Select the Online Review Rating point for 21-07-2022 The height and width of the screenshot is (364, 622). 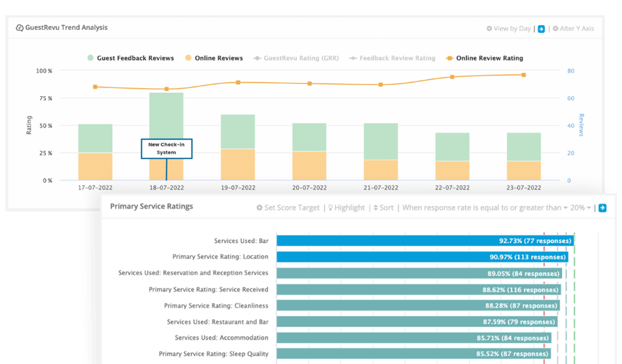pyautogui.click(x=381, y=84)
